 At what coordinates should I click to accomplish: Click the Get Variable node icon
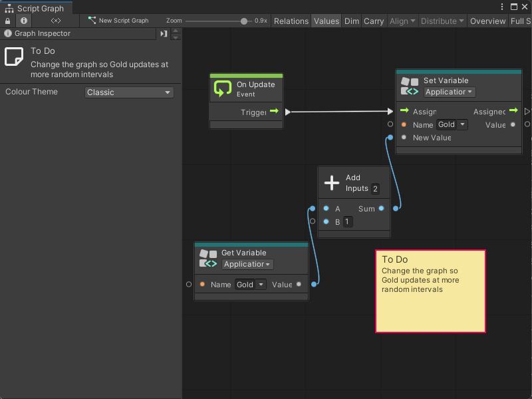click(209, 259)
